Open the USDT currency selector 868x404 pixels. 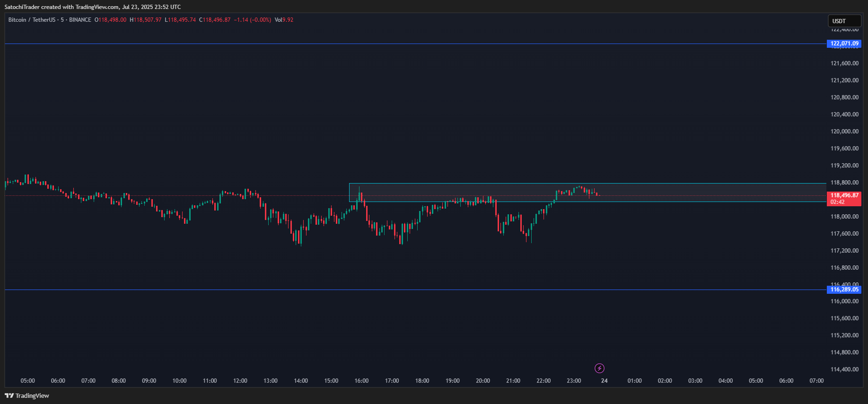844,21
